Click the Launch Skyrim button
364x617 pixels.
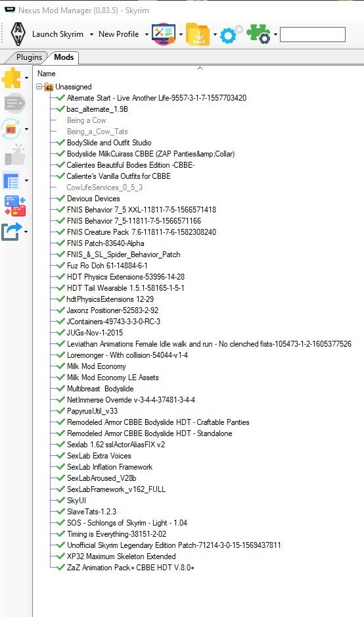(58, 34)
